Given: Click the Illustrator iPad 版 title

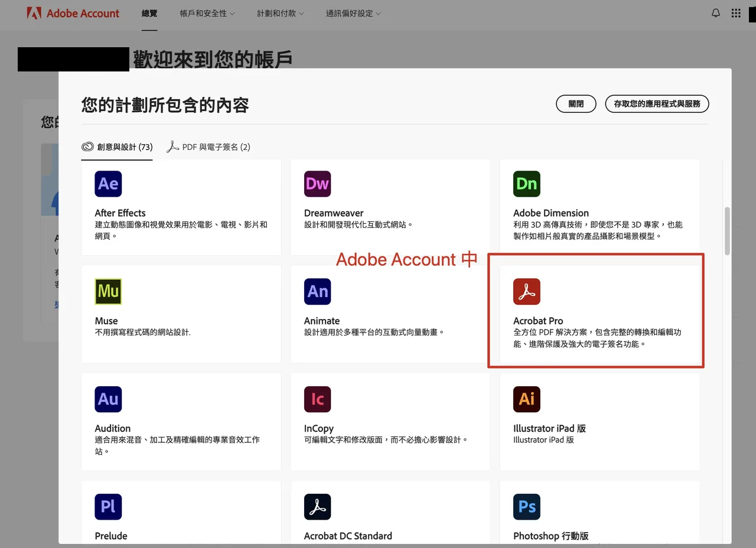Looking at the screenshot, I should [550, 428].
